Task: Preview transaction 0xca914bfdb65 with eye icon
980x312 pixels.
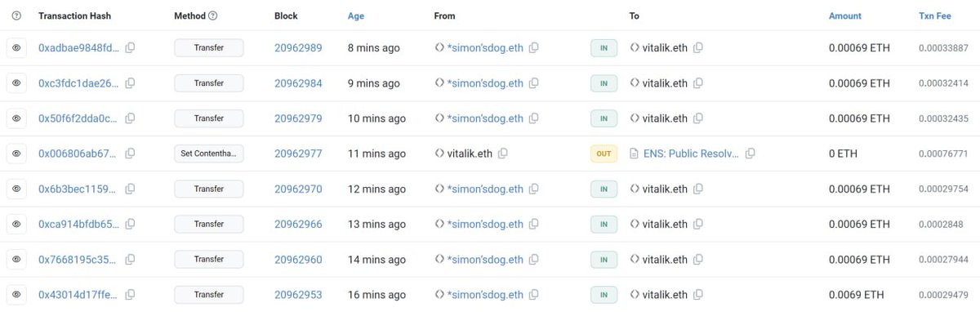Action: [16, 224]
